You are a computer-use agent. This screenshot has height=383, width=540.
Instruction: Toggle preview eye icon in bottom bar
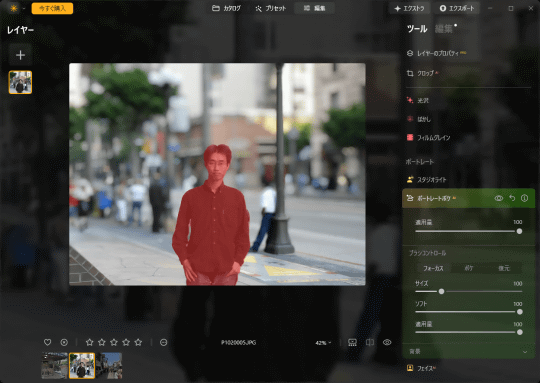(387, 342)
